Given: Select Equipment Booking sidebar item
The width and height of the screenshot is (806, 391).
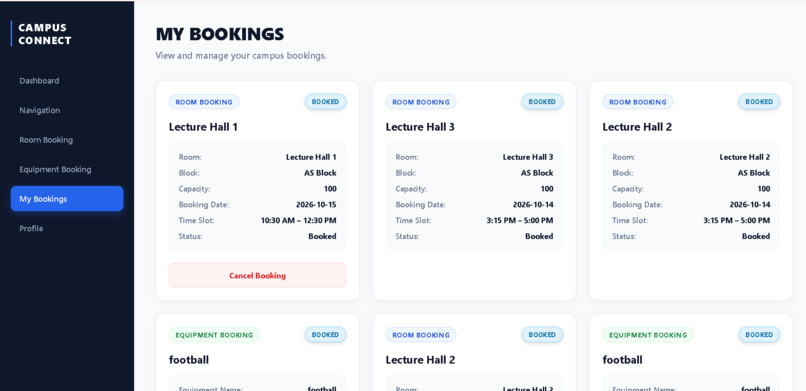Looking at the screenshot, I should click(67, 170).
